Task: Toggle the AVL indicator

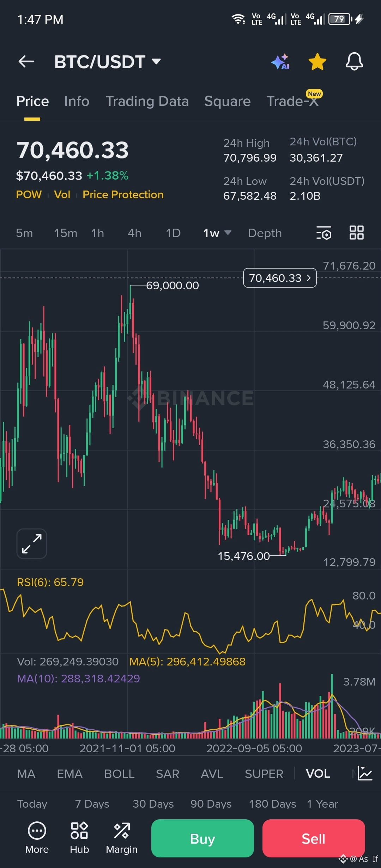Action: click(x=212, y=773)
